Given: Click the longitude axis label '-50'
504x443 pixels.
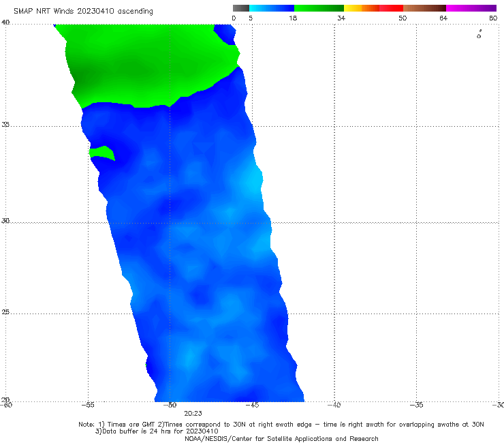Looking at the screenshot, I should click(x=170, y=405).
